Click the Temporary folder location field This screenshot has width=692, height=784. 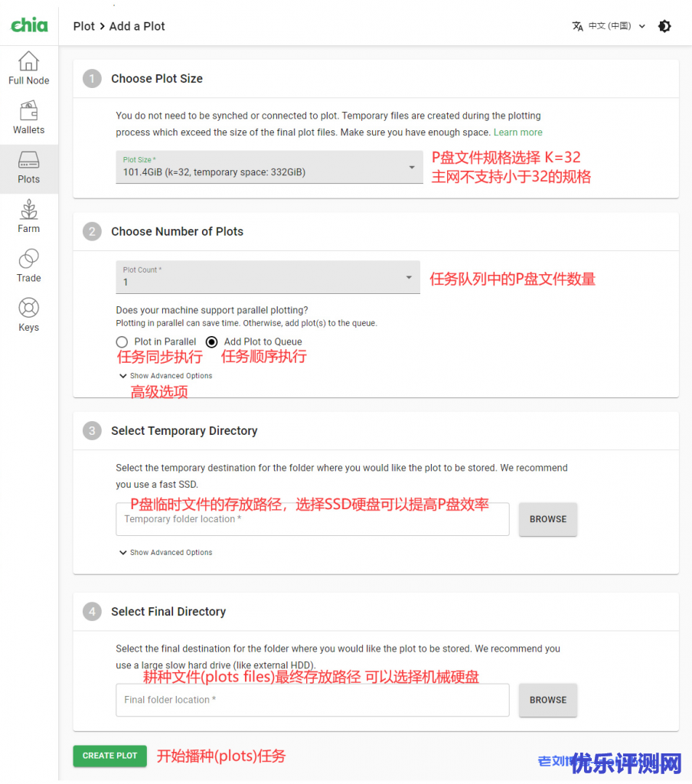click(x=312, y=519)
